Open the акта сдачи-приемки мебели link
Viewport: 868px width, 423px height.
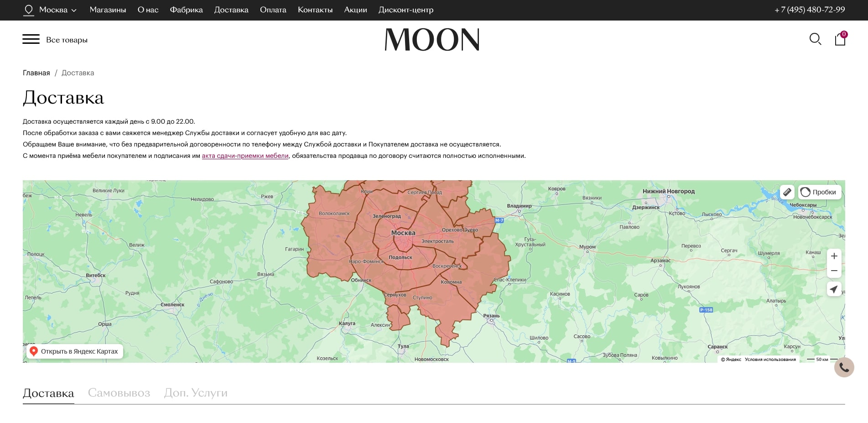coord(245,156)
